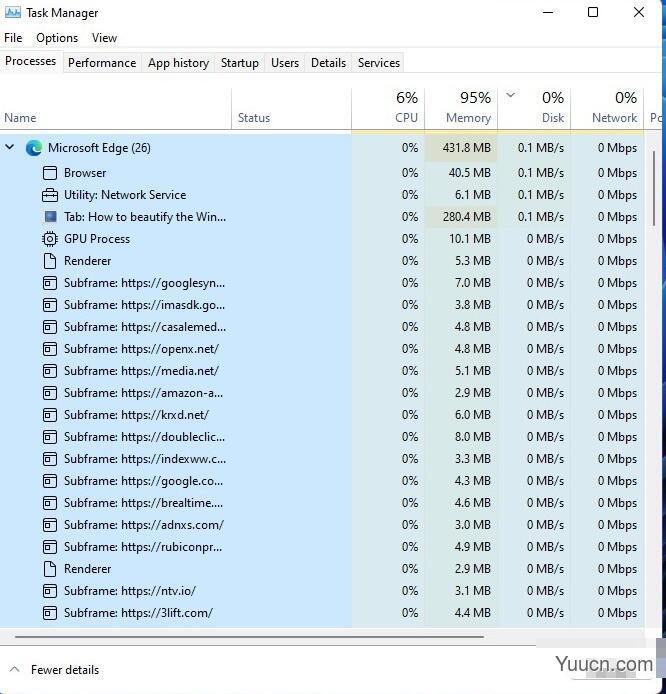The image size is (666, 694).
Task: Click the Subframe: https://ntv.io/ text
Action: [x=130, y=591]
